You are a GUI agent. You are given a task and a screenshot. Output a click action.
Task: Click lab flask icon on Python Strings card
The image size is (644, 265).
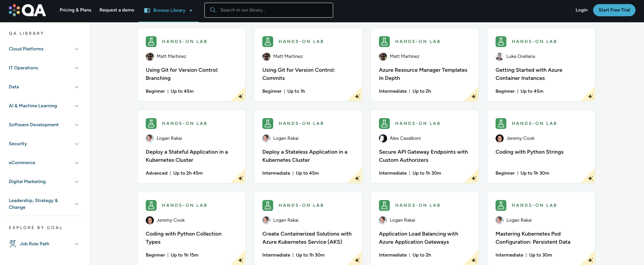501,124
